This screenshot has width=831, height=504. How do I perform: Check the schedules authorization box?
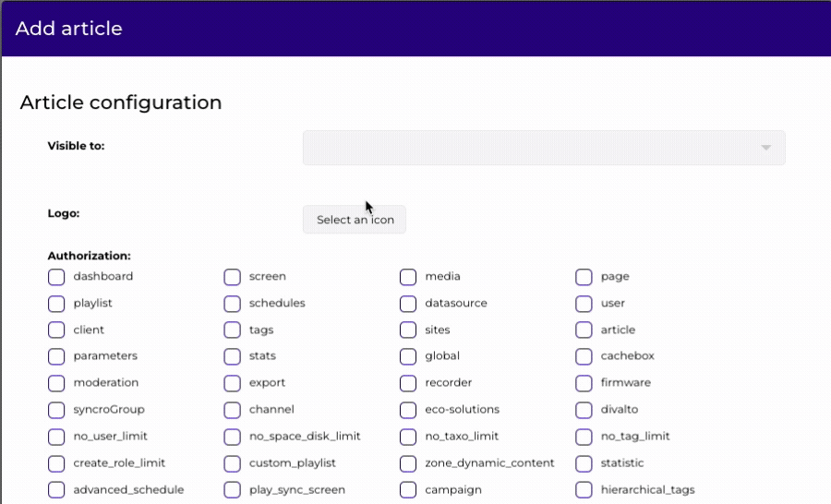coord(233,304)
